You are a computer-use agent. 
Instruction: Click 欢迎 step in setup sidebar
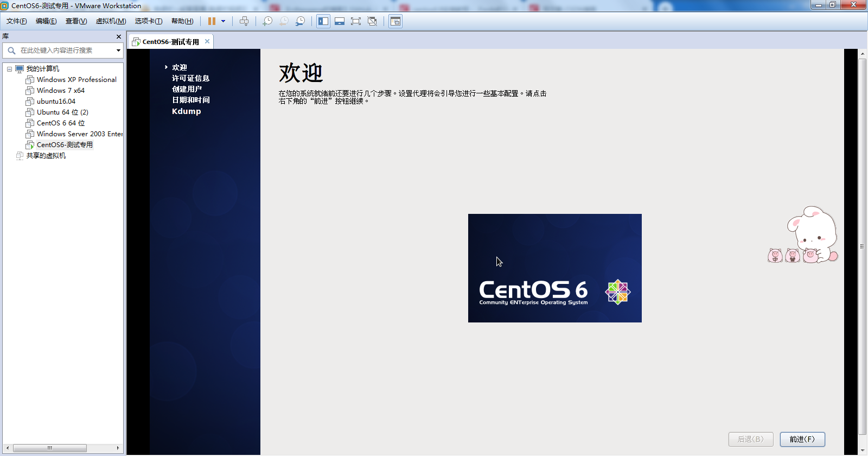[180, 67]
